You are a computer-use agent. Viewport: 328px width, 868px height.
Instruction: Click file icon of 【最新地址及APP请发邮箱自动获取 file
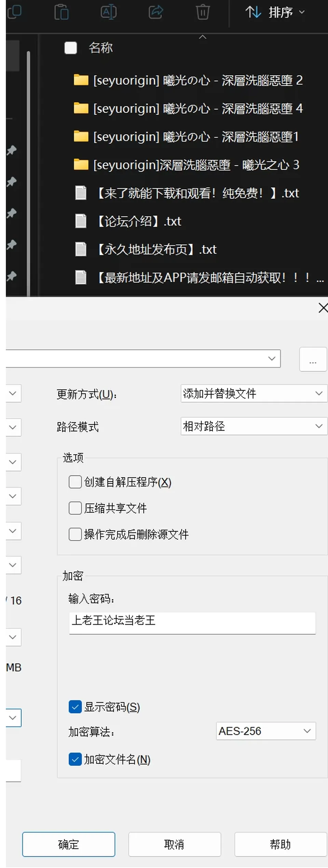81,277
